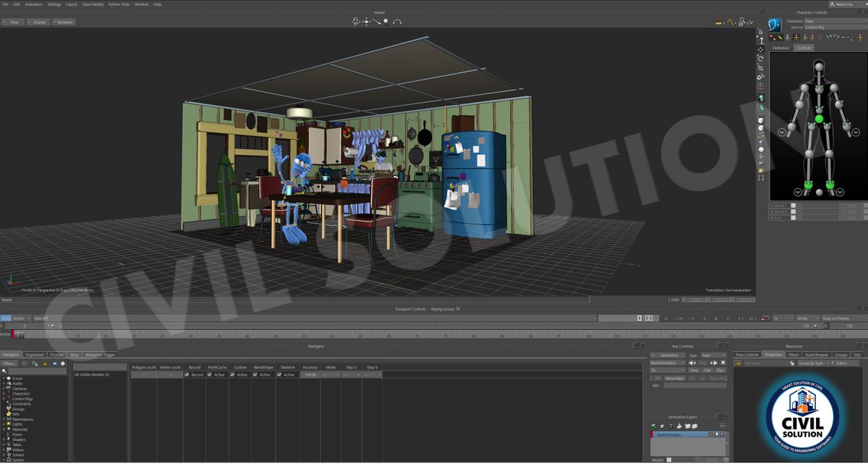Toggle the Record checkbox for All Visible Models
The height and width of the screenshot is (467, 868).
click(187, 375)
